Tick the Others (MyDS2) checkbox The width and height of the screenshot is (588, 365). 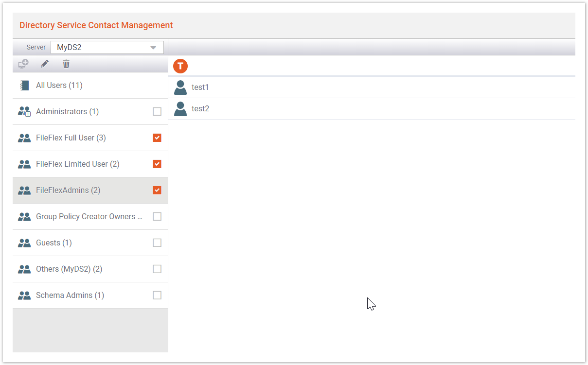point(157,269)
